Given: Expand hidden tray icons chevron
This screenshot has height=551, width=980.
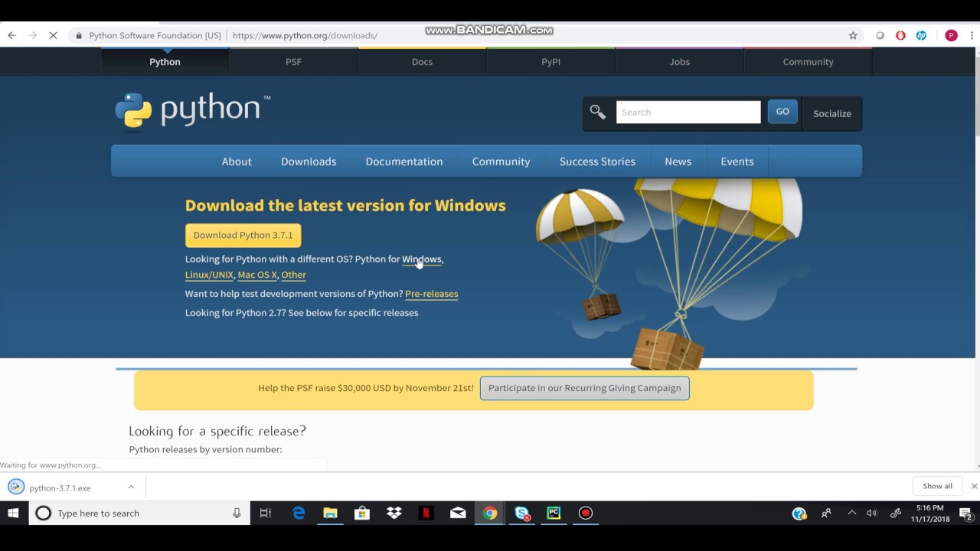Looking at the screenshot, I should pos(851,513).
